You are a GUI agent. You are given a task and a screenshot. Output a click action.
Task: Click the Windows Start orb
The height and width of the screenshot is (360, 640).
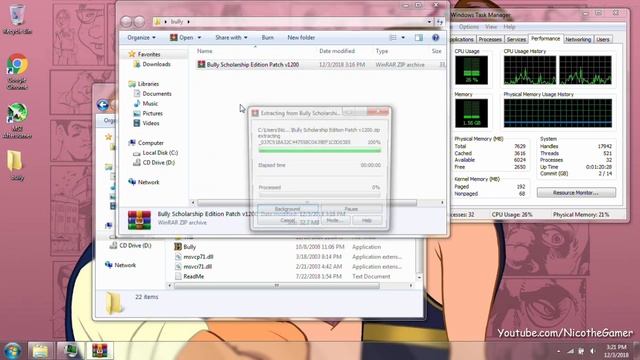pos(12,351)
